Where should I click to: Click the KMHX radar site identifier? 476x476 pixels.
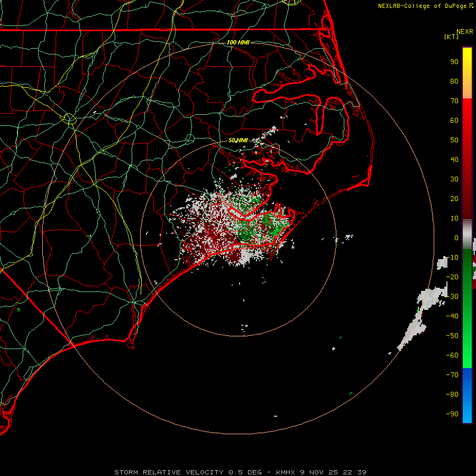click(x=286, y=472)
